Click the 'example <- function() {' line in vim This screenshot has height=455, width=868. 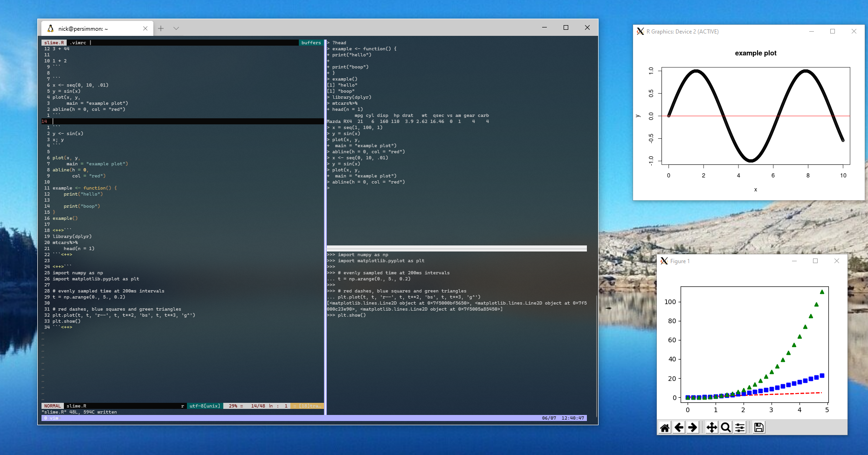coord(85,188)
